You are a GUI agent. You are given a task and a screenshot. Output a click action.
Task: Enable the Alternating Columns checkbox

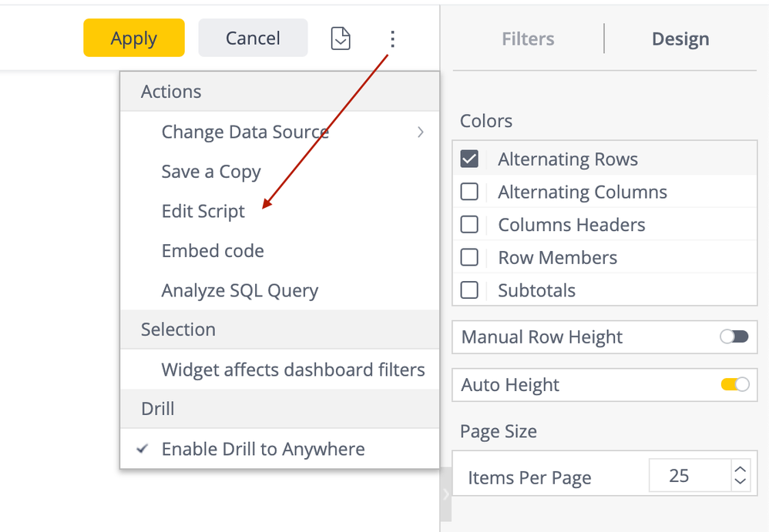click(x=469, y=192)
